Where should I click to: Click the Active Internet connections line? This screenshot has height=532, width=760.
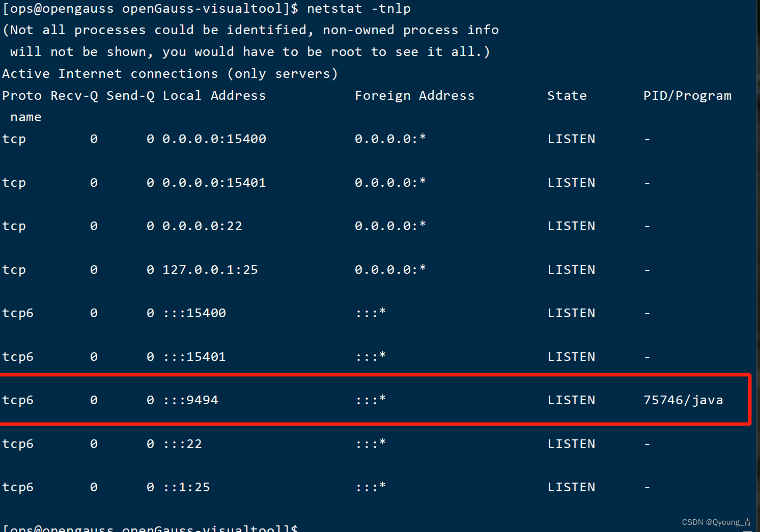tap(170, 73)
